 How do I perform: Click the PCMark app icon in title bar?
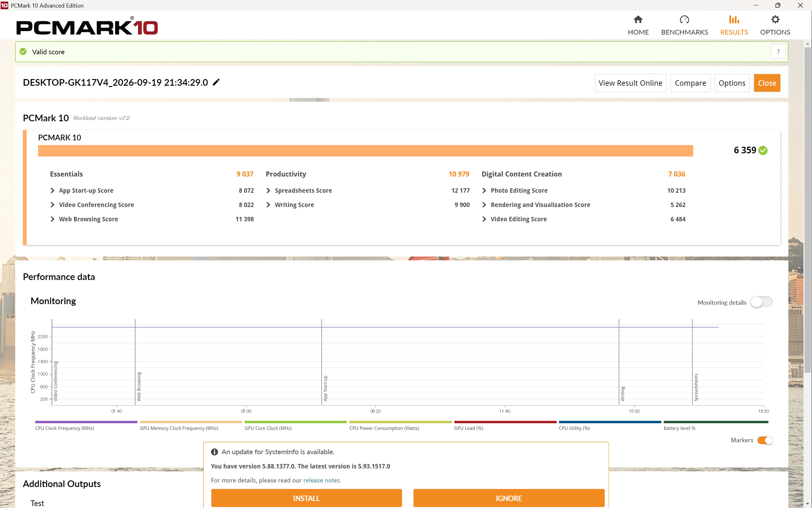4,5
